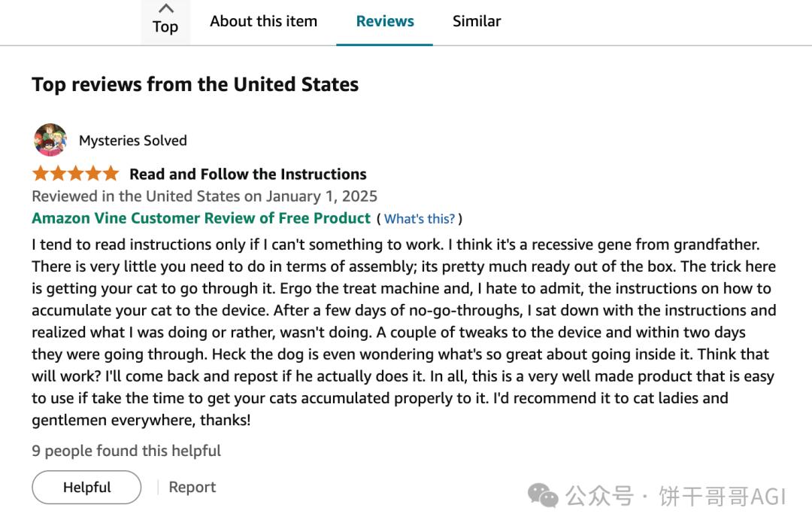
Task: Click the Top reviews from the United States heading
Action: click(x=195, y=84)
